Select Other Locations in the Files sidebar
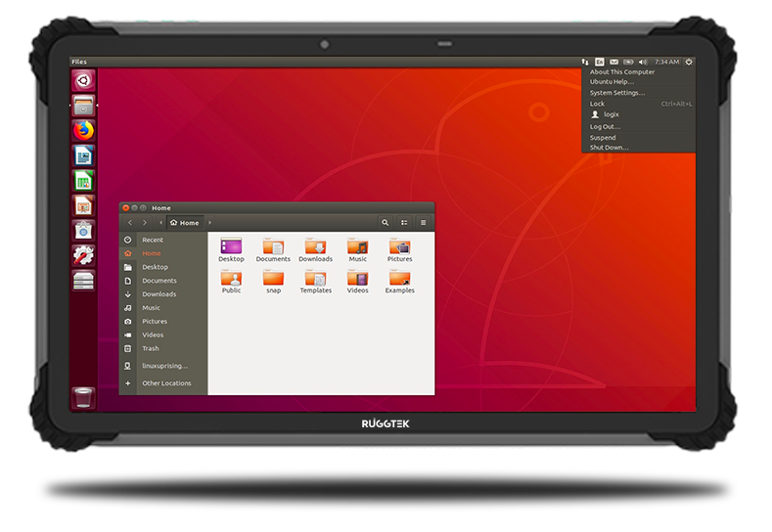The width and height of the screenshot is (772, 532). click(166, 383)
